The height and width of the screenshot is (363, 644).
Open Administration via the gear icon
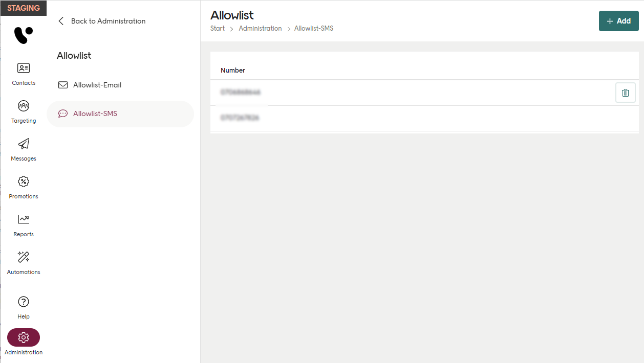(23, 337)
